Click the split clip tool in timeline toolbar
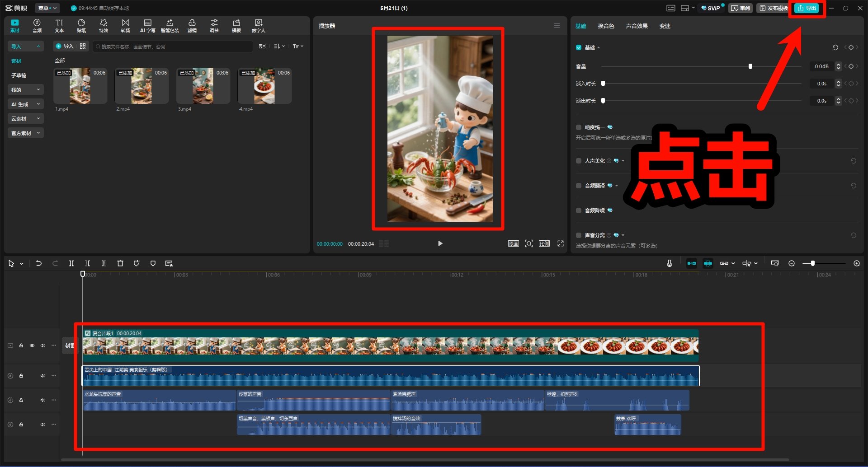Screen dimensions: 868x467 tap(71, 263)
